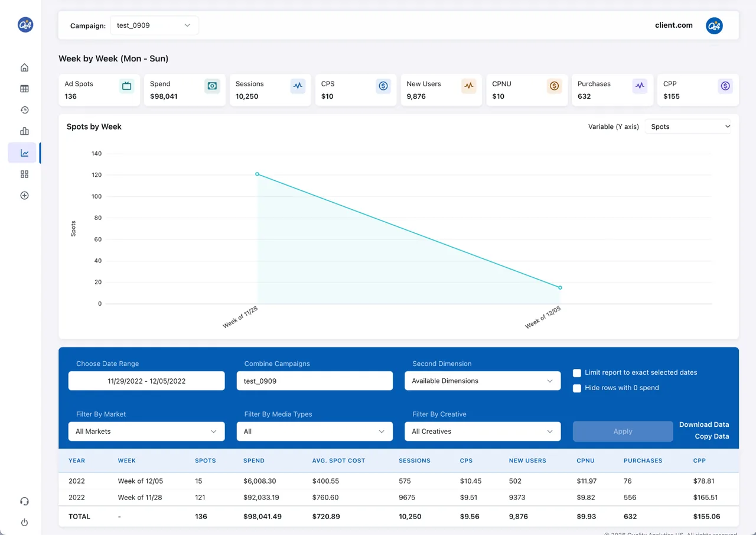This screenshot has height=535, width=756.
Task: Open the date range 11/29/2022 - 12/05/2022 field
Action: pyautogui.click(x=146, y=381)
